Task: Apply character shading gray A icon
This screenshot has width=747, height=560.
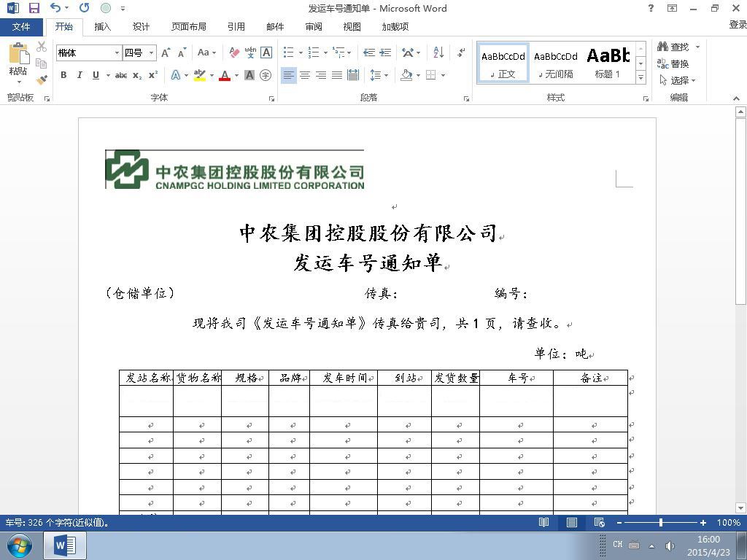Action: (x=249, y=75)
